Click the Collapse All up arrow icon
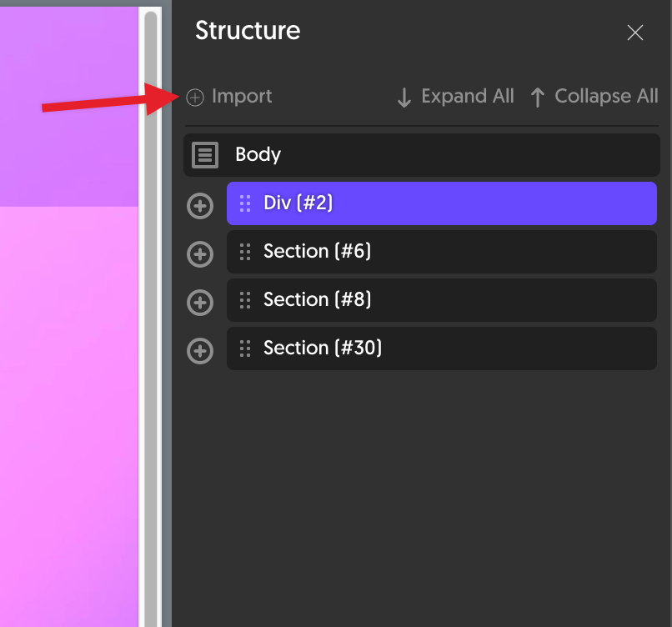The width and height of the screenshot is (672, 627). pos(538,98)
